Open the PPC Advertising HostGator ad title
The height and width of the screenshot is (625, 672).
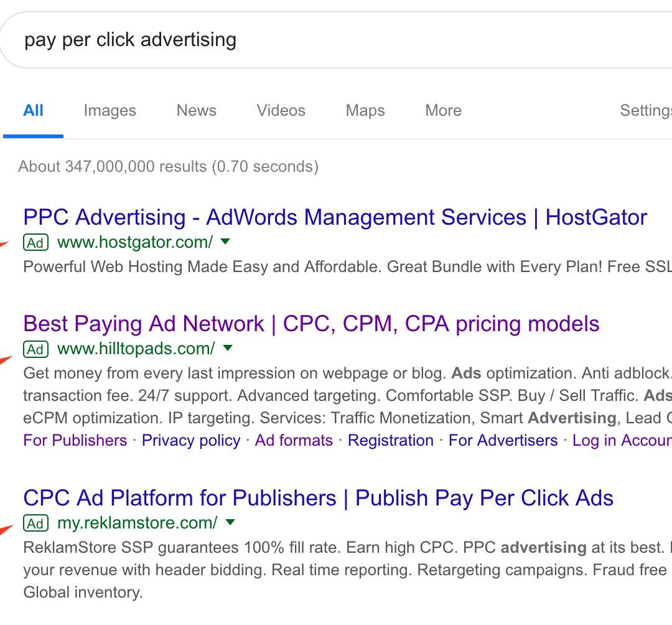pos(335,217)
